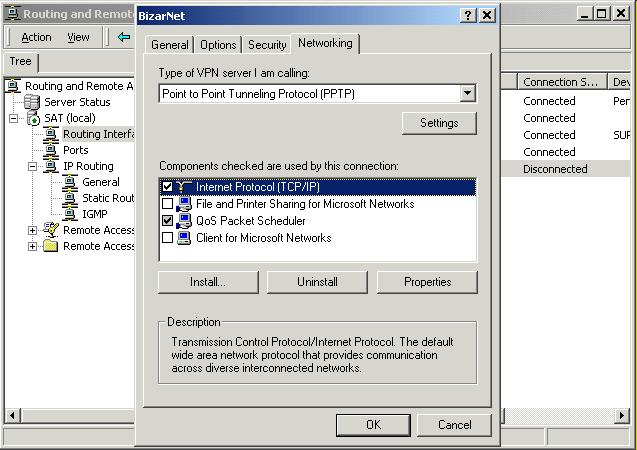Click the Static Routes node icon
This screenshot has height=450, width=637.
70,198
